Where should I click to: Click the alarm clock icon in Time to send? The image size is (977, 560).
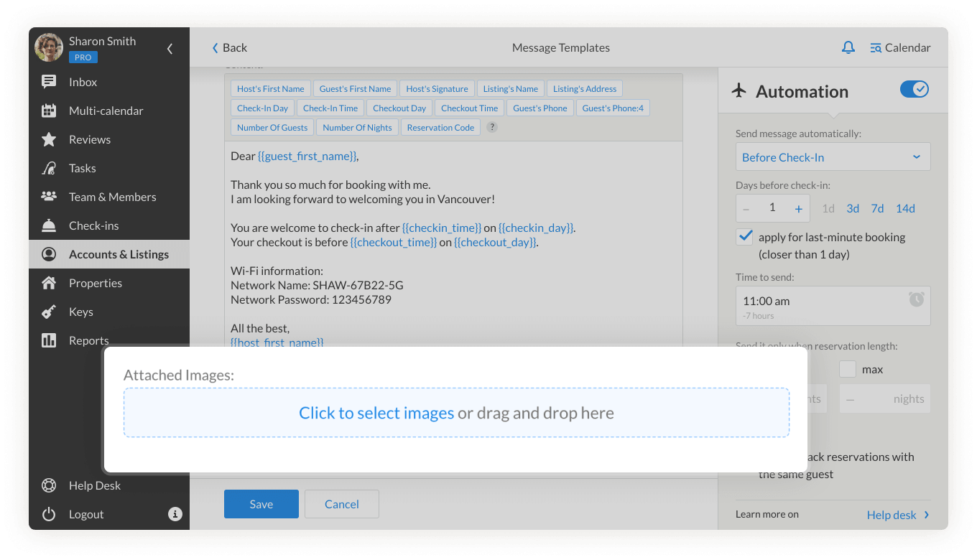pos(916,299)
